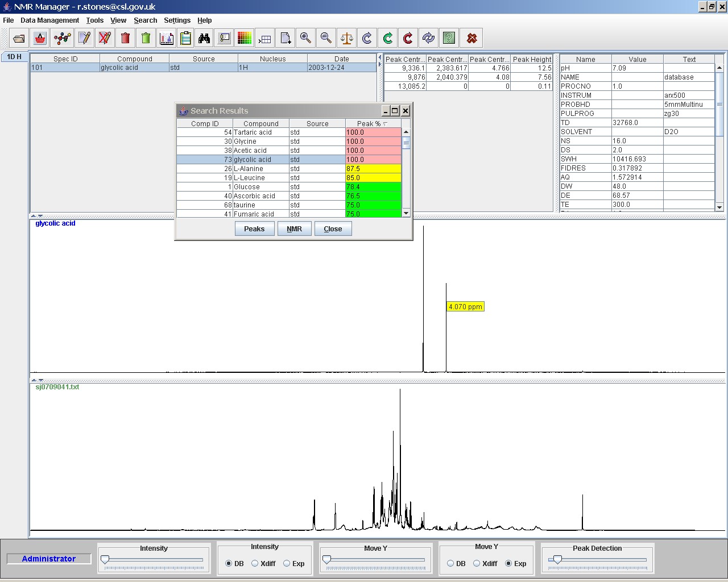Select the Tartaric acid result row
This screenshot has height=582, width=728.
click(289, 132)
